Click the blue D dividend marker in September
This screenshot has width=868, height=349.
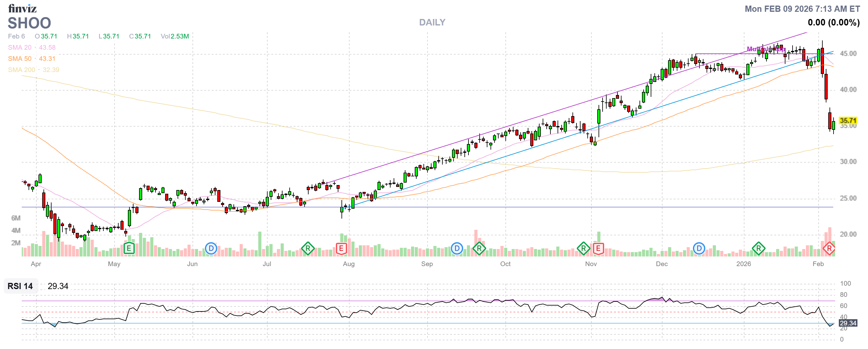point(457,249)
